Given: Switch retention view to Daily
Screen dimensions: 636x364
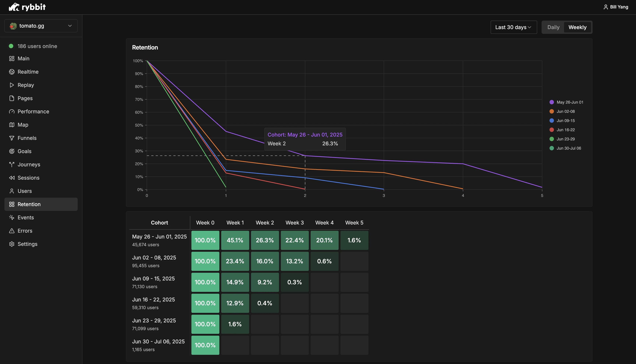Looking at the screenshot, I should coord(553,27).
